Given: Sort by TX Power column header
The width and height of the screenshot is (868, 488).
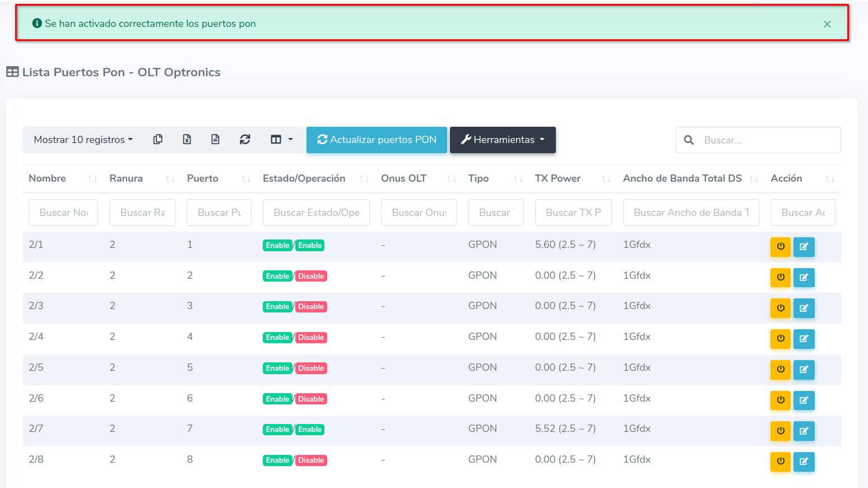Looking at the screenshot, I should point(558,178).
